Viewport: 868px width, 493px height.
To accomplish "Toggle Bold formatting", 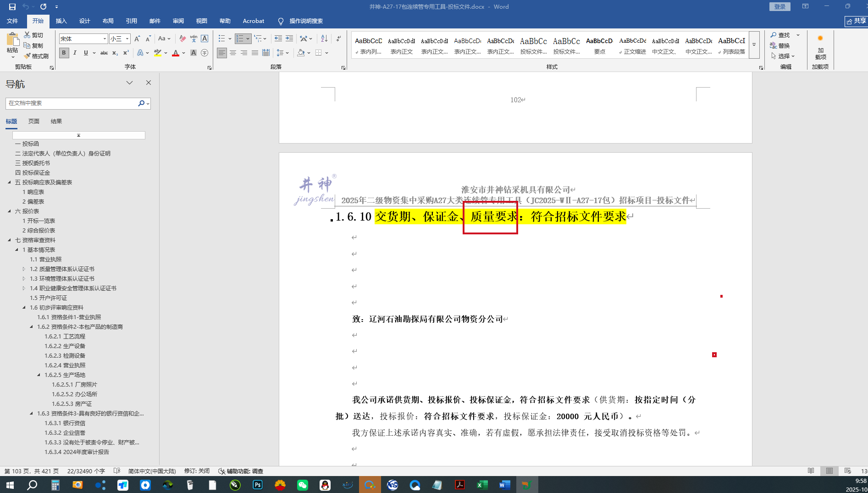I will click(x=64, y=53).
